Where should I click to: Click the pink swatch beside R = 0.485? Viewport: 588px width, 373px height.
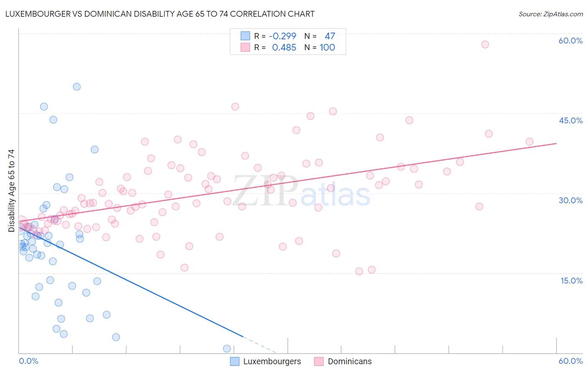click(x=245, y=47)
